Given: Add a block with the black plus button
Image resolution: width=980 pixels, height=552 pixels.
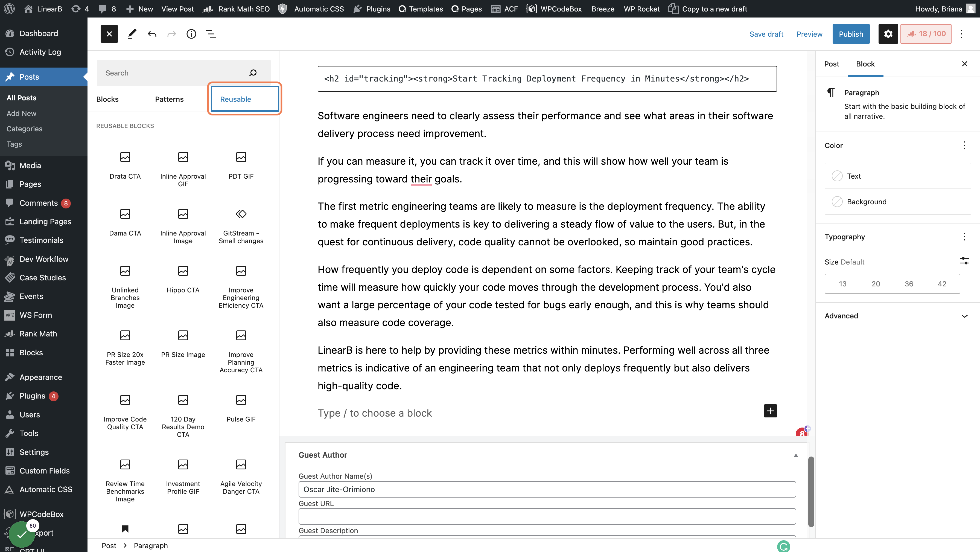Looking at the screenshot, I should 770,411.
